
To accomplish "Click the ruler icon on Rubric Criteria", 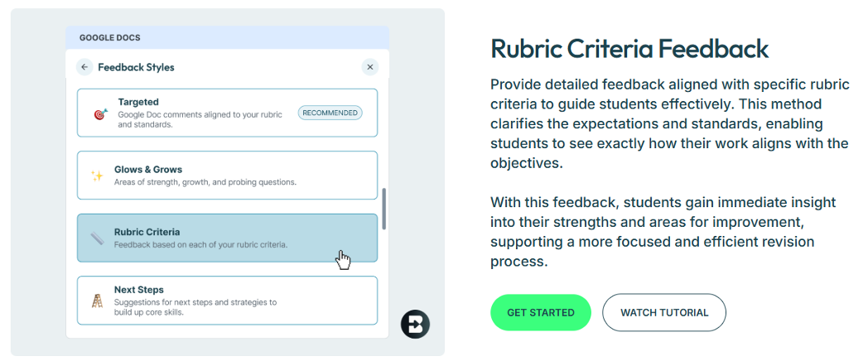I will click(x=97, y=238).
